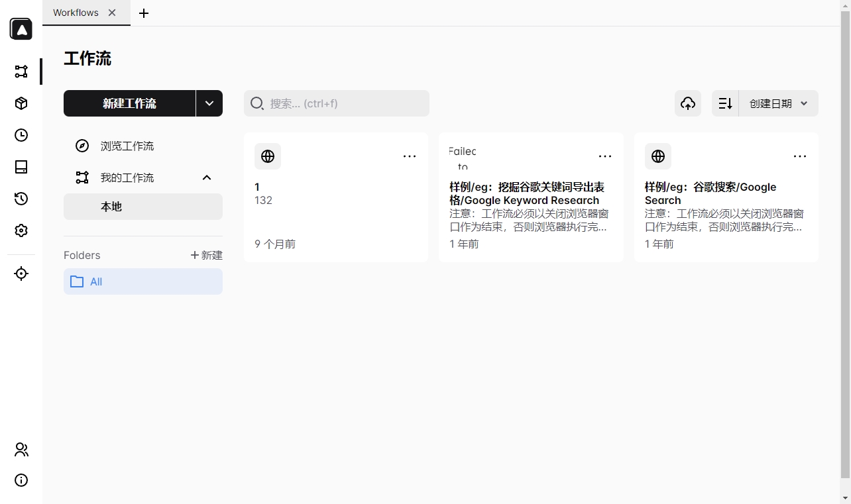The image size is (851, 504).
Task: Click the 新建工作流 button
Action: pos(130,103)
